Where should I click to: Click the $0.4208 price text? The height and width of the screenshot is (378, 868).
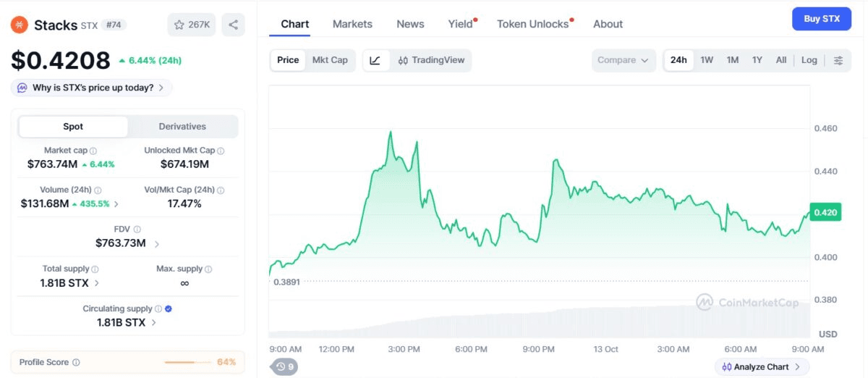point(61,60)
